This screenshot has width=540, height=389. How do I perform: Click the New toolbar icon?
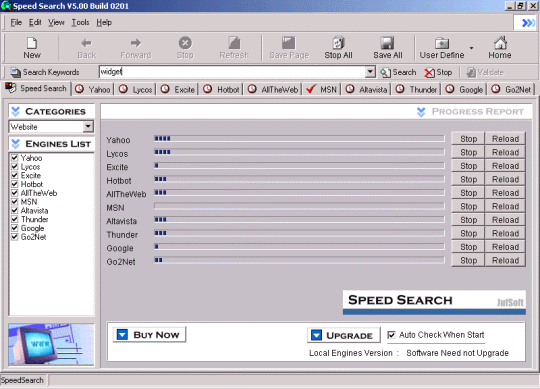tap(32, 43)
